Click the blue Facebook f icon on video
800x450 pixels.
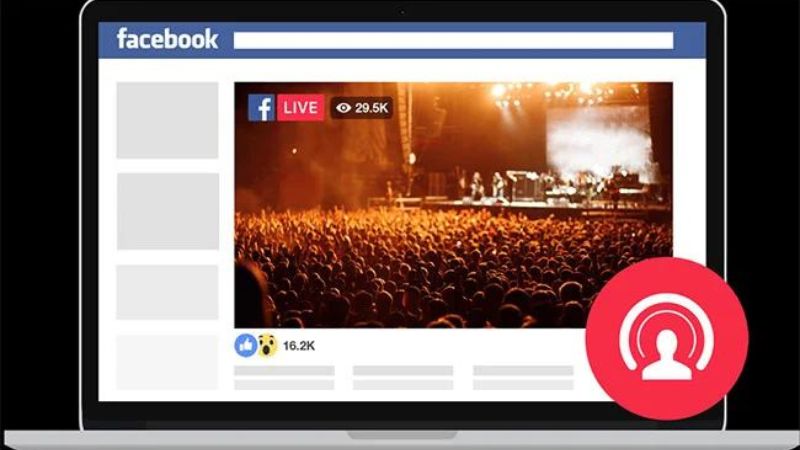(x=261, y=108)
